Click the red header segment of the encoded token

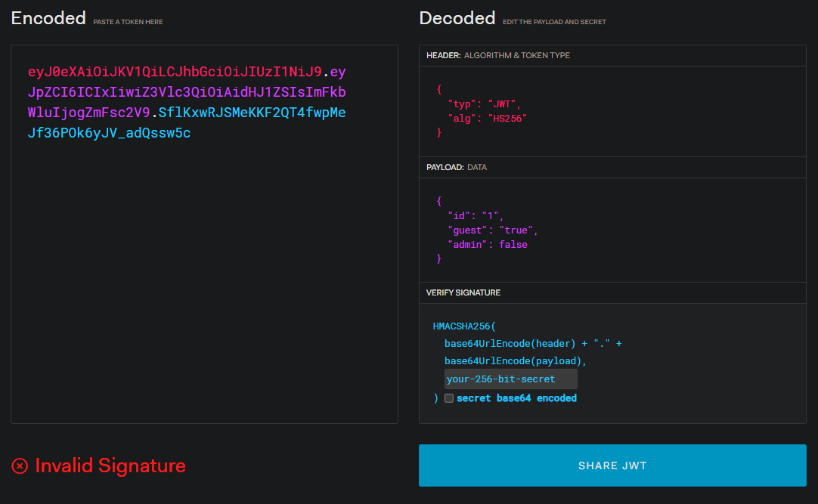click(x=175, y=73)
